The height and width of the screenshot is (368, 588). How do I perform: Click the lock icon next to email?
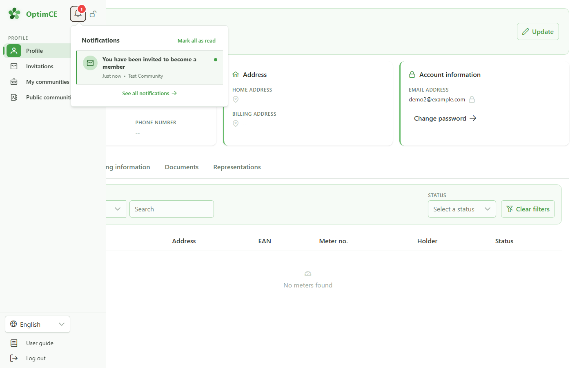472,99
